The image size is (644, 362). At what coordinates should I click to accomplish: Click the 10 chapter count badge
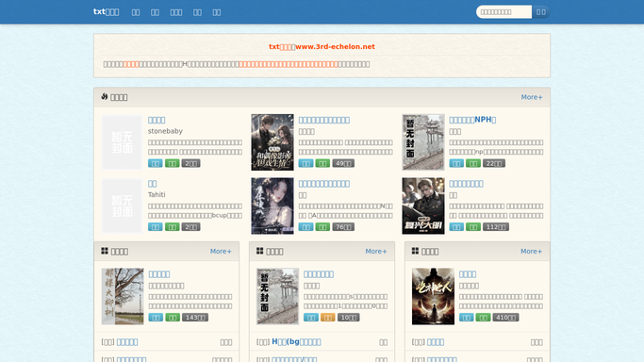[348, 318]
